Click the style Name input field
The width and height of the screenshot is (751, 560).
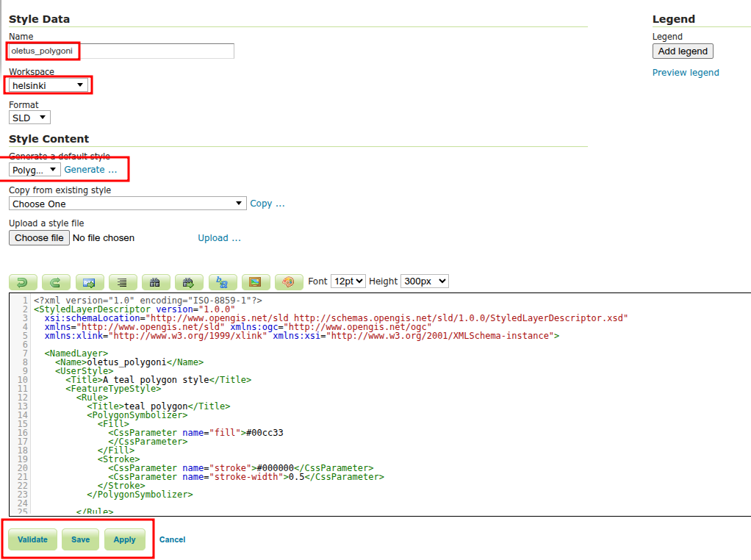(122, 51)
